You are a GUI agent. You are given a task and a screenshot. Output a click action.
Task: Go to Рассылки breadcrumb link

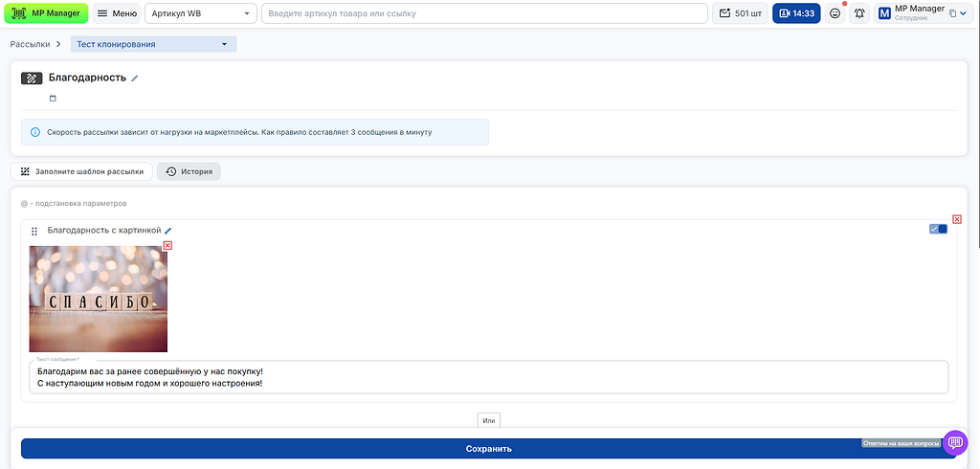click(x=30, y=44)
